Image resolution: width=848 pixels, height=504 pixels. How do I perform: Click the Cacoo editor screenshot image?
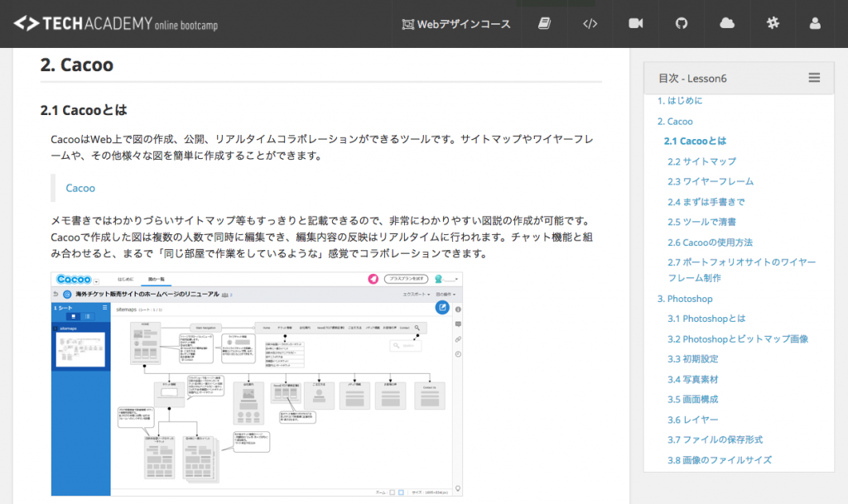tap(257, 384)
